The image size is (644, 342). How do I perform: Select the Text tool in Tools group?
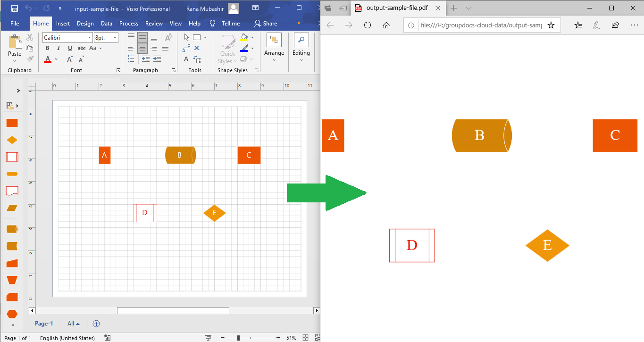186,58
